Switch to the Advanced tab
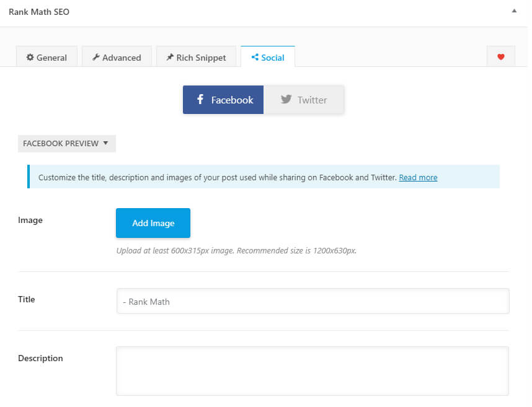 point(117,57)
